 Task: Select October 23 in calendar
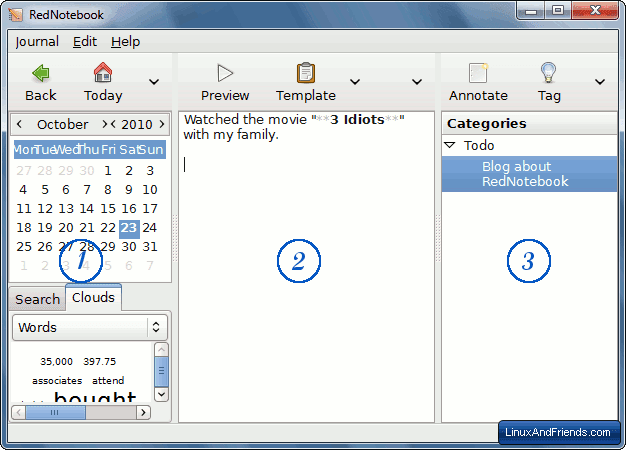click(x=129, y=228)
